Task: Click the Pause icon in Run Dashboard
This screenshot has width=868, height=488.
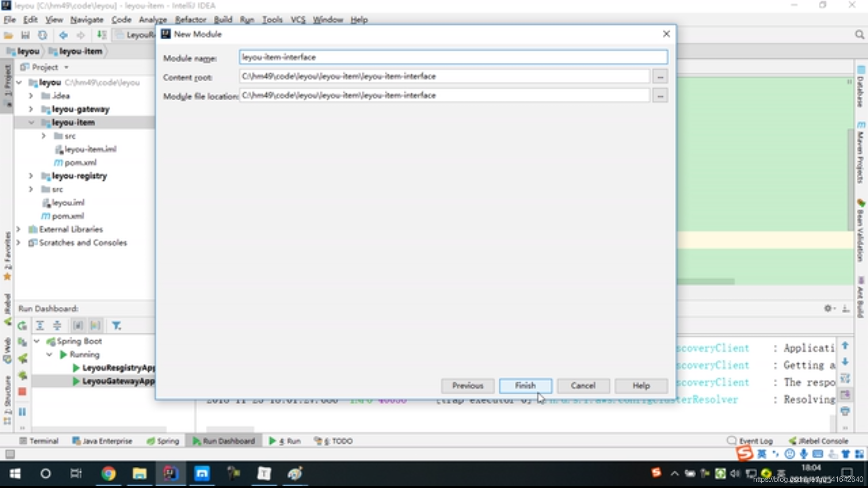Action: pyautogui.click(x=22, y=412)
